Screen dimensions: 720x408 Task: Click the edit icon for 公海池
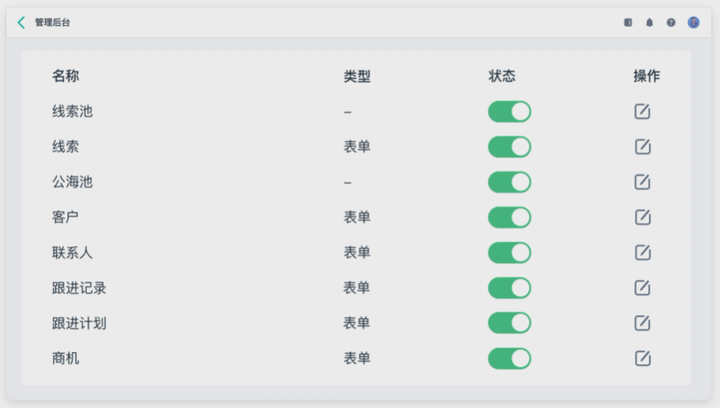point(642,182)
